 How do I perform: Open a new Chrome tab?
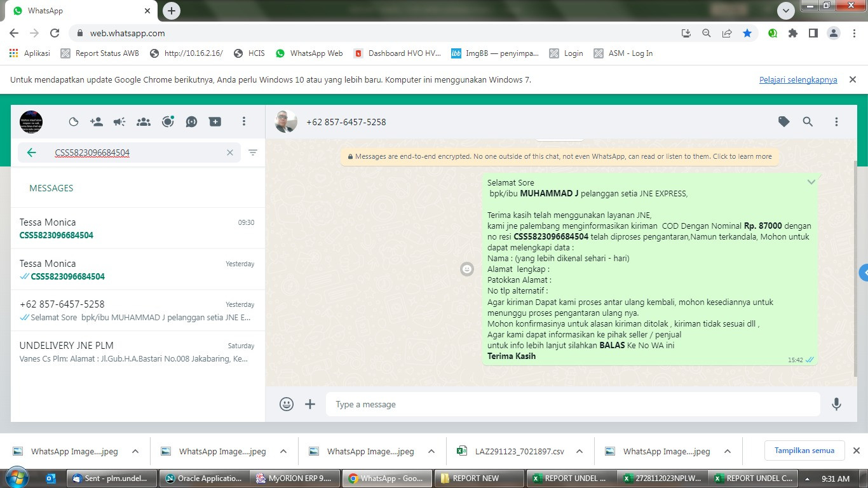pos(172,11)
